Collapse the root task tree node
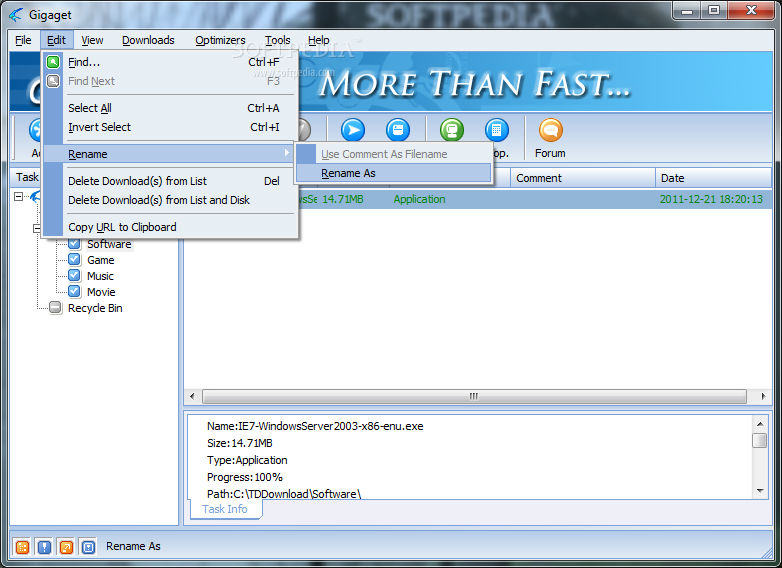The width and height of the screenshot is (782, 568). click(x=18, y=196)
